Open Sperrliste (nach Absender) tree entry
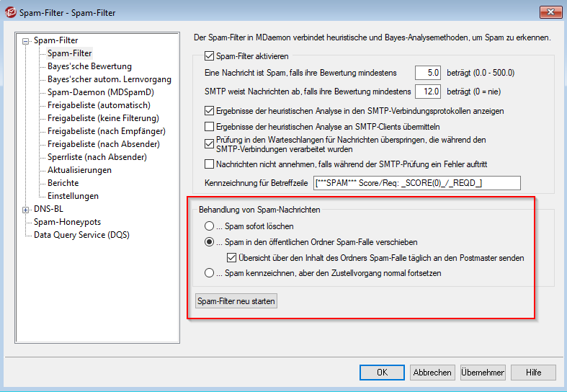This screenshot has height=392, width=567. pyautogui.click(x=97, y=157)
